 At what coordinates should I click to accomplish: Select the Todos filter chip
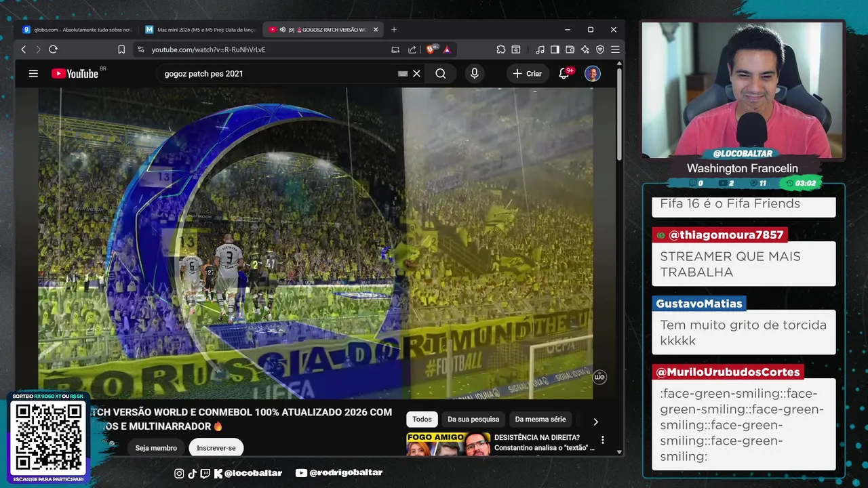click(x=422, y=420)
